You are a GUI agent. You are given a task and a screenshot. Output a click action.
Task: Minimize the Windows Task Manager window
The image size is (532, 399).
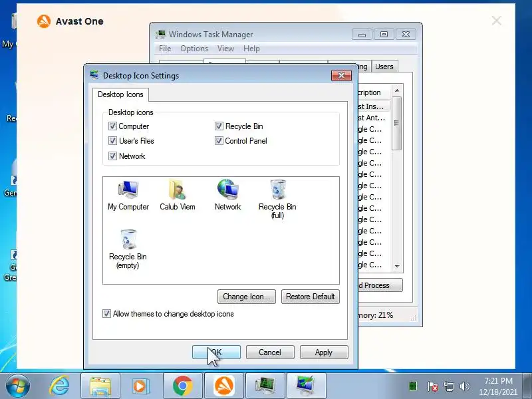(362, 35)
